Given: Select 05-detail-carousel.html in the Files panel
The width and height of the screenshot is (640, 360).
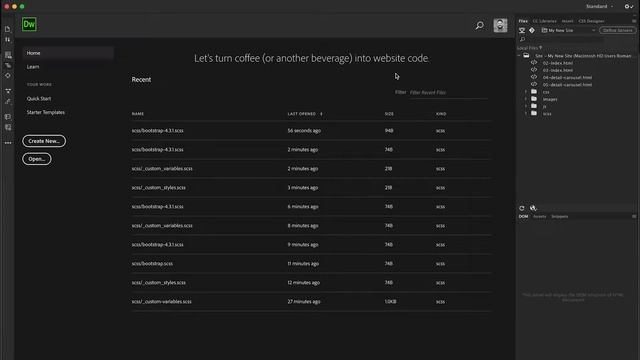Looking at the screenshot, I should click(567, 85).
